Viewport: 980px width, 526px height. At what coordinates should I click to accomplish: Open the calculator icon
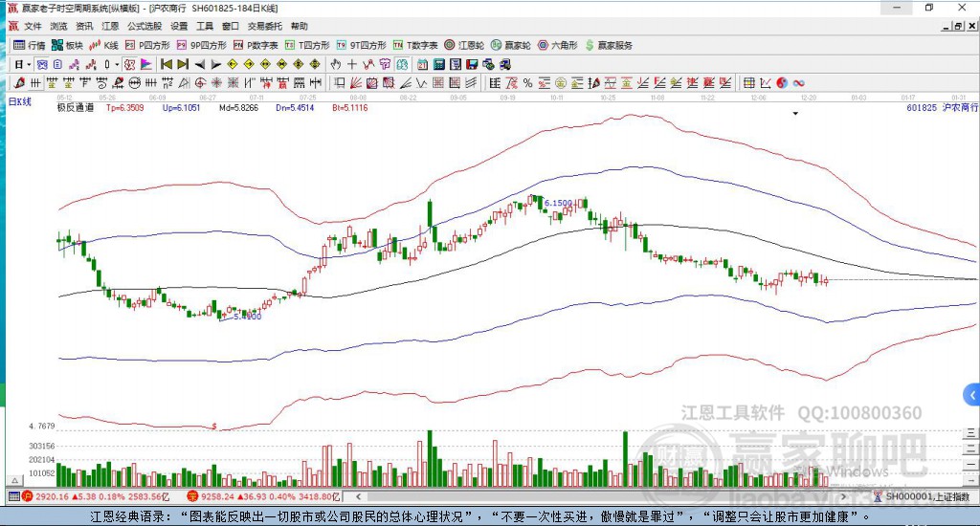tap(439, 64)
